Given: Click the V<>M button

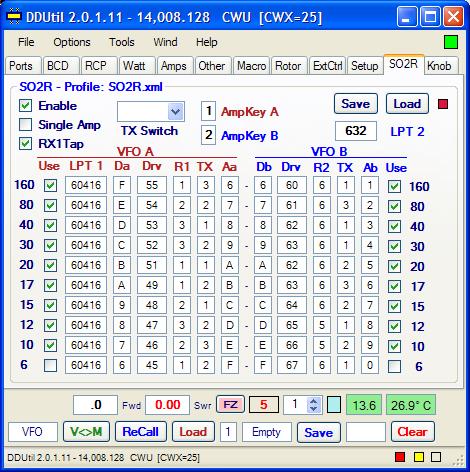Looking at the screenshot, I should (86, 432).
